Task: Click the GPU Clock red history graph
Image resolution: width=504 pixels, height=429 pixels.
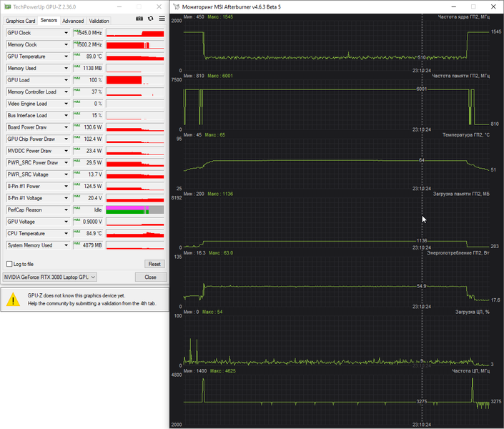Action: pyautogui.click(x=135, y=33)
